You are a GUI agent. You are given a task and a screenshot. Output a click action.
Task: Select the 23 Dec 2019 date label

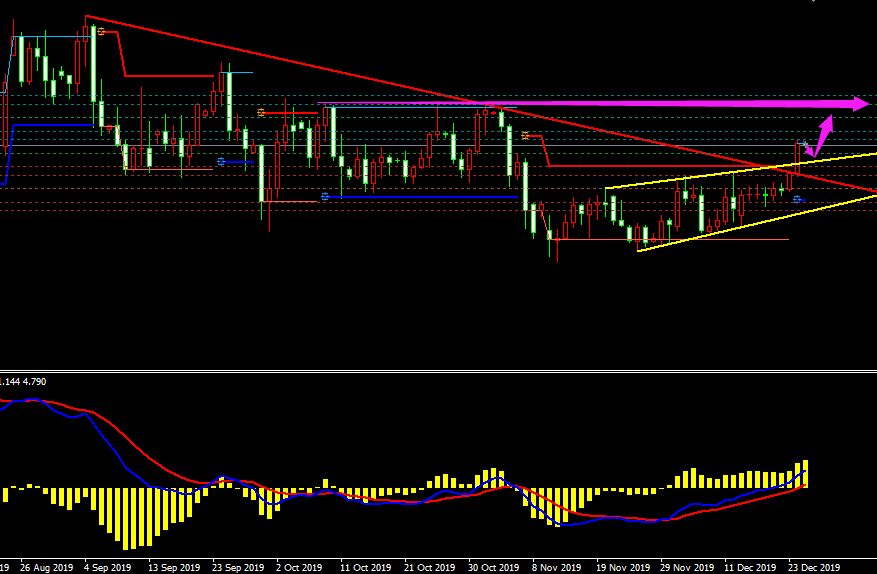click(815, 567)
